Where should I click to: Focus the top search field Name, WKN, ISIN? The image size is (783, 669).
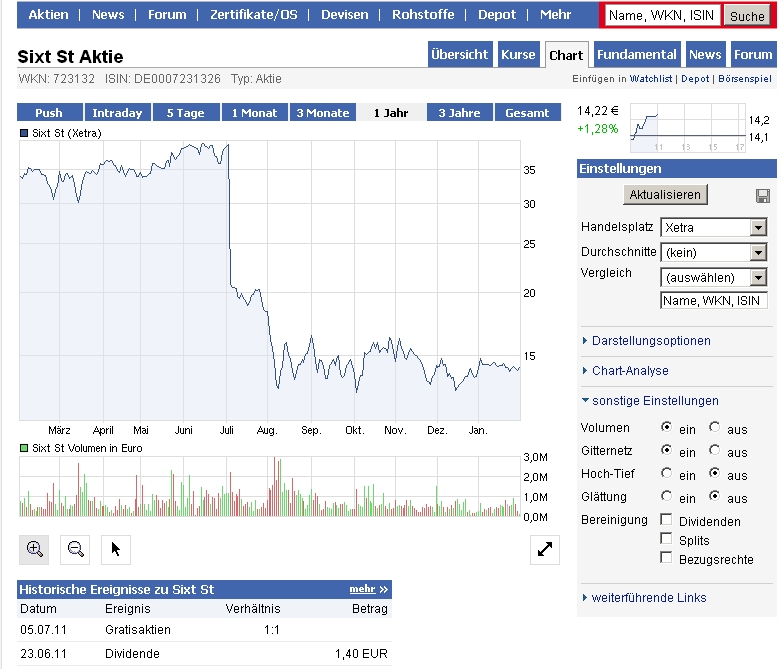click(x=662, y=15)
